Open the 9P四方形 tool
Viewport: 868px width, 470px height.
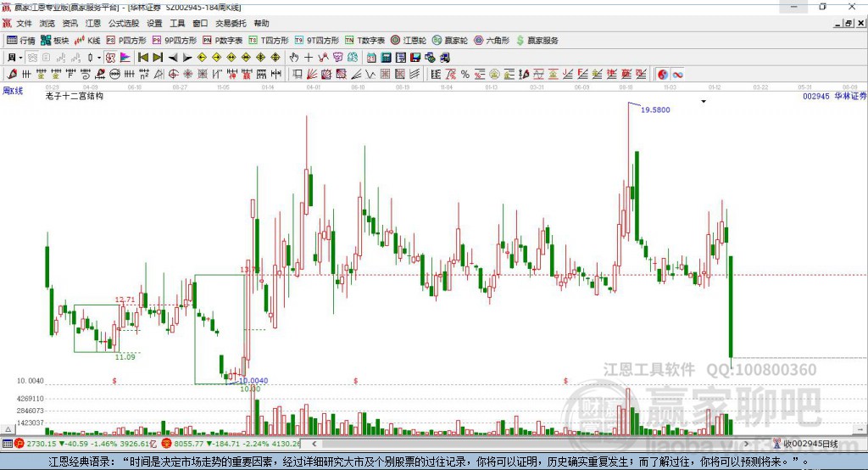(175, 41)
